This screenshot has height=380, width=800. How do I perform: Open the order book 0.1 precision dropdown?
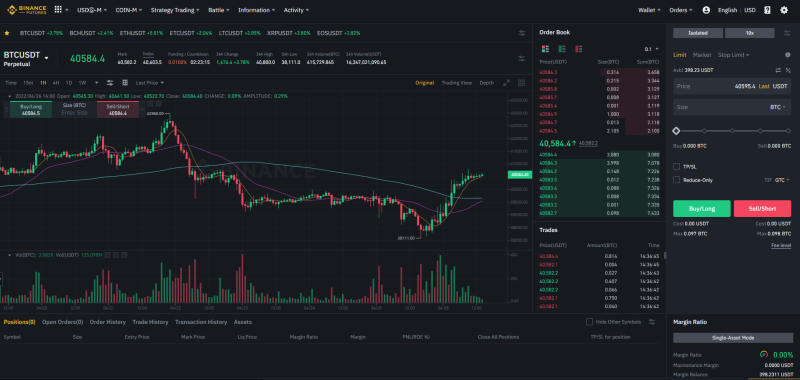click(652, 49)
